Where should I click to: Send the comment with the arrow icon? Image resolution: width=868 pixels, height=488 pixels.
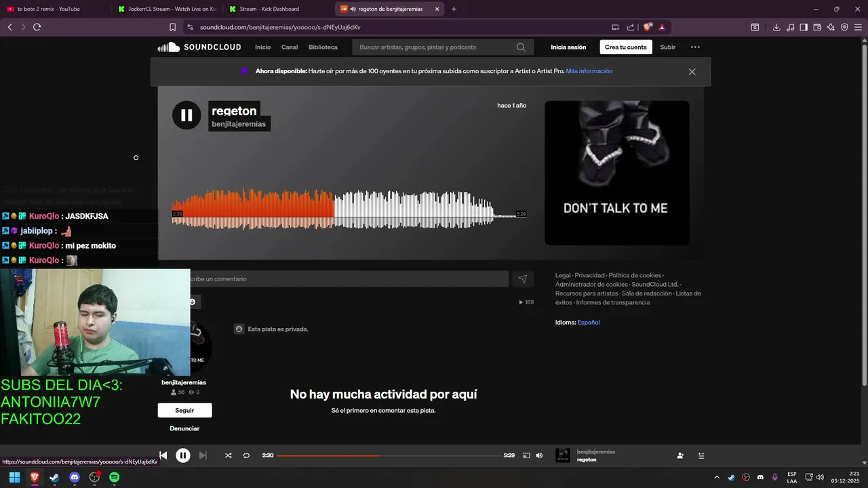pos(523,279)
